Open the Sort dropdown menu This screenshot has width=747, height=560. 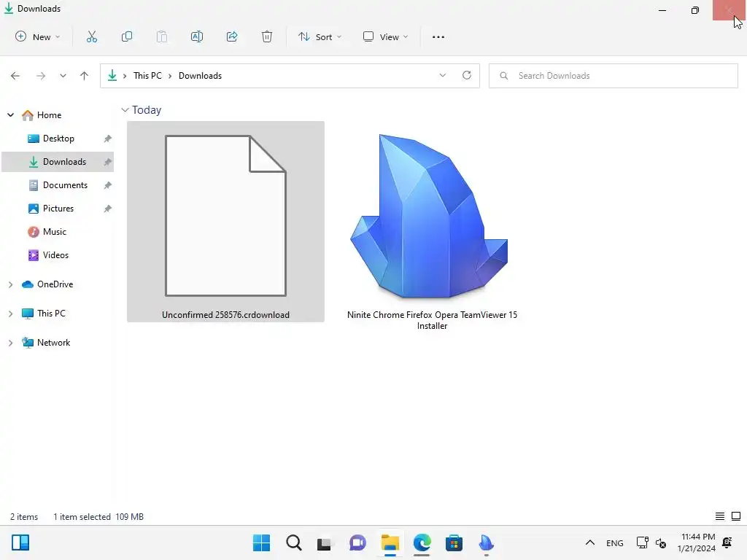(x=320, y=36)
